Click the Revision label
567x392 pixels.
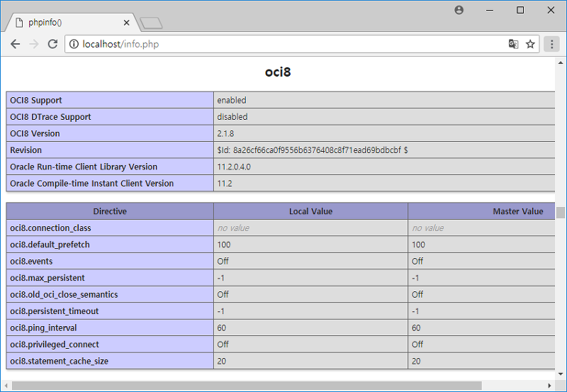coord(26,150)
